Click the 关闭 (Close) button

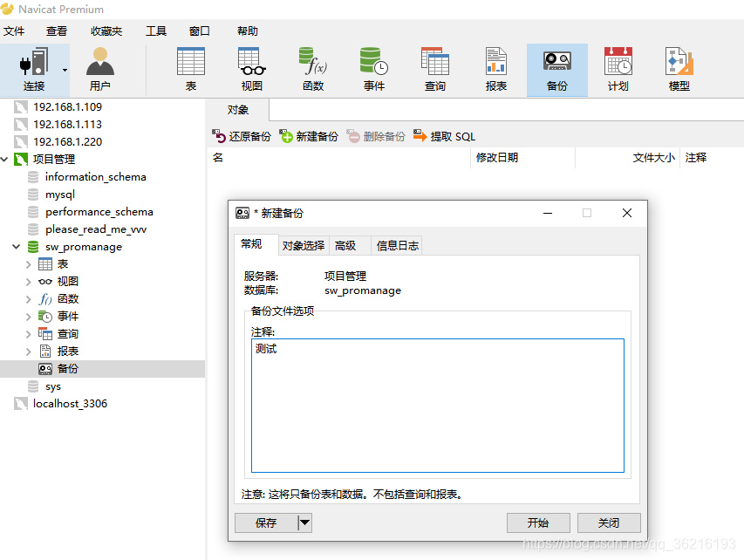click(x=609, y=522)
